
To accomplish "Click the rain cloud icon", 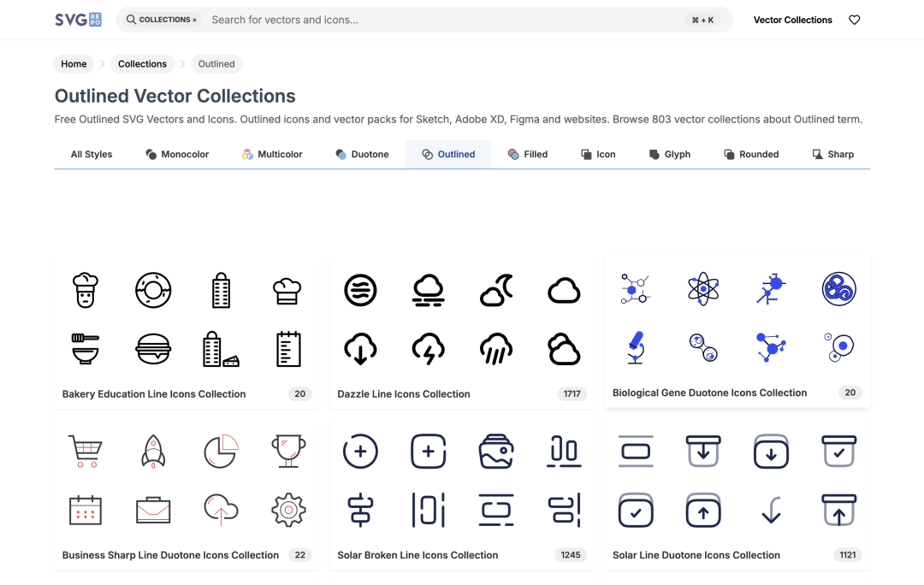I will coord(496,349).
